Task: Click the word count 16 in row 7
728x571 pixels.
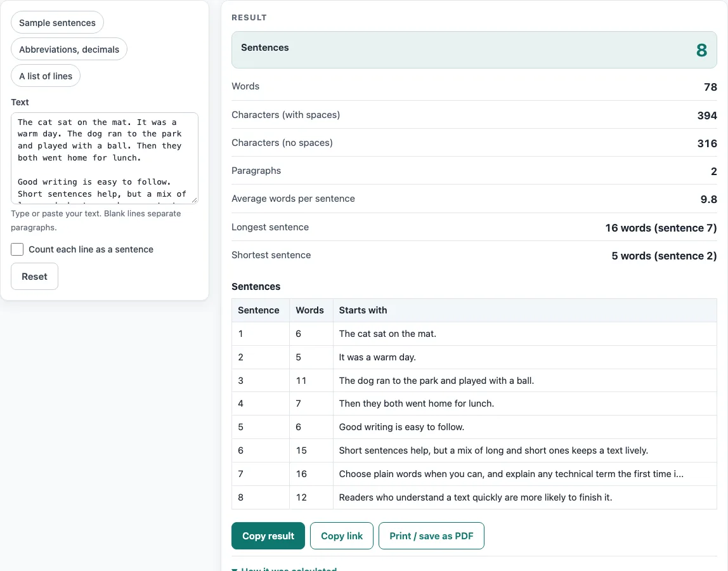Action: (301, 474)
